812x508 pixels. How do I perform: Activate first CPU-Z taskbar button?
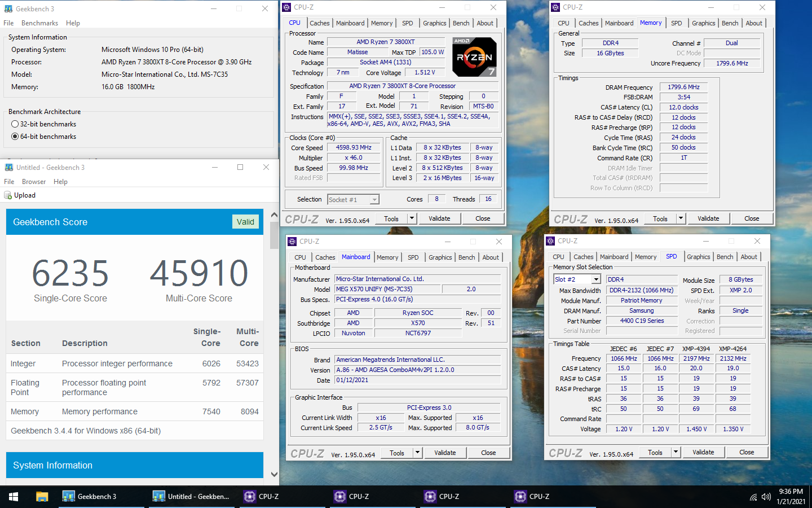[282, 497]
